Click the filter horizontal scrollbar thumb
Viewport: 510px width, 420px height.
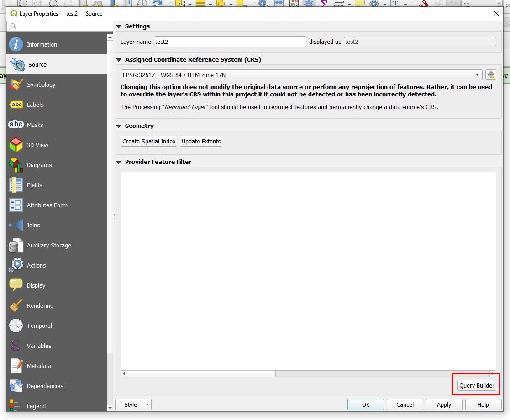[x=201, y=373]
